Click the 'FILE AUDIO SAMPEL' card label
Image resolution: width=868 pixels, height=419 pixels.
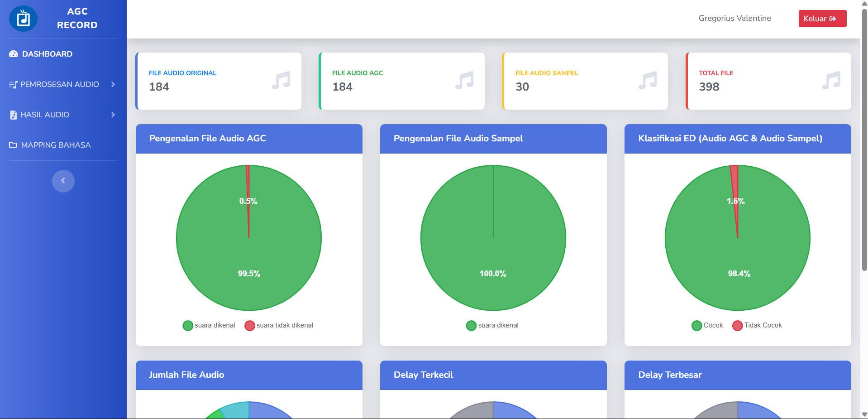547,73
